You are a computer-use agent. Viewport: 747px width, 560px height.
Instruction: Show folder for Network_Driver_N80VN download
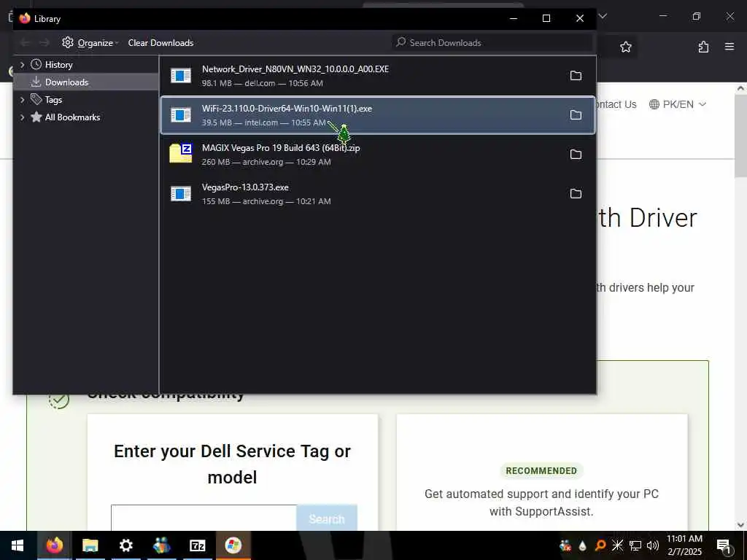pyautogui.click(x=576, y=76)
